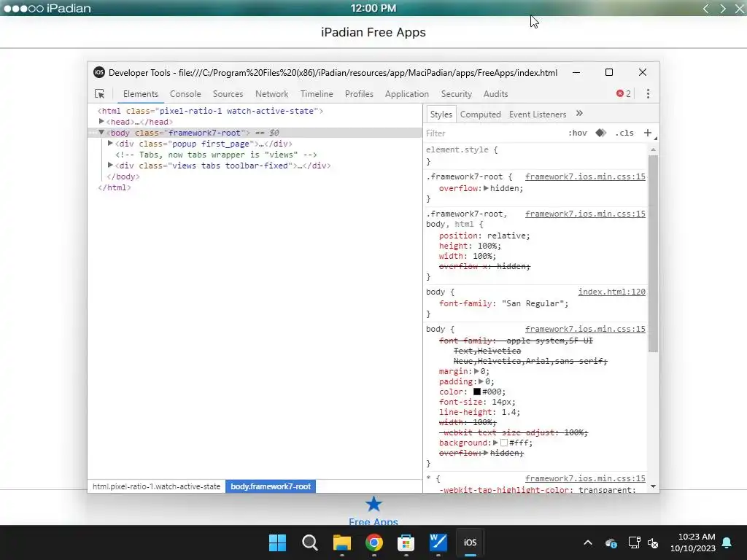Image resolution: width=747 pixels, height=560 pixels.
Task: Toggle the .cls element classes button
Action: (624, 133)
